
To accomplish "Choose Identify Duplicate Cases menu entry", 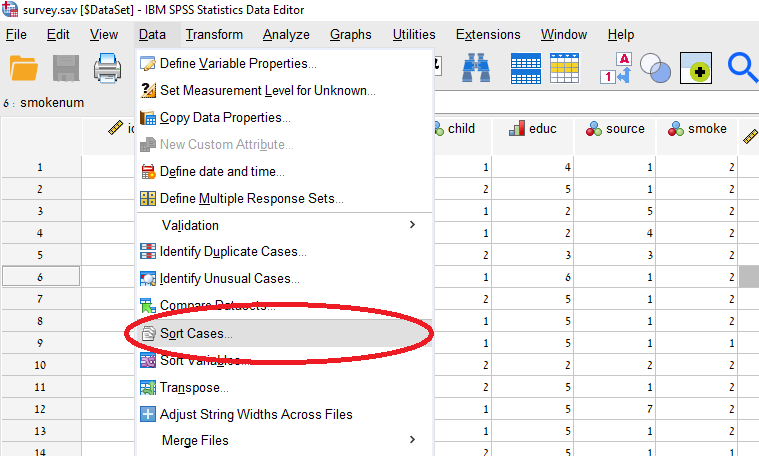I will point(233,252).
